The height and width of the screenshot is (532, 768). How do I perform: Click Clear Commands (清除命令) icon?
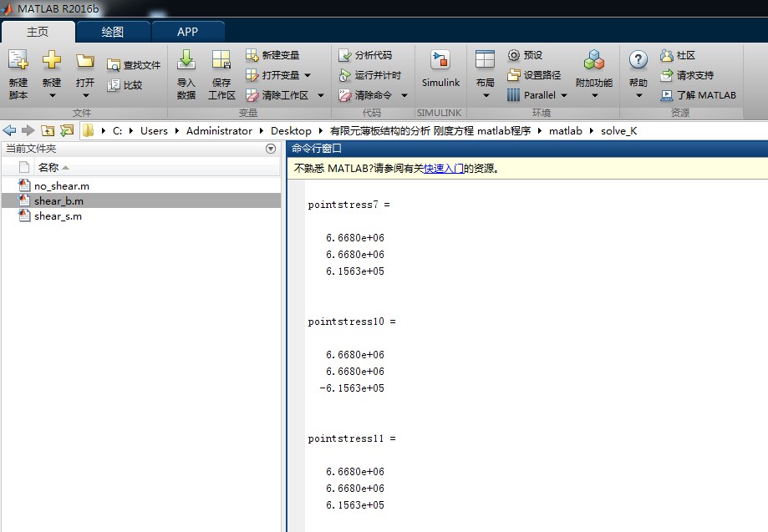click(345, 95)
